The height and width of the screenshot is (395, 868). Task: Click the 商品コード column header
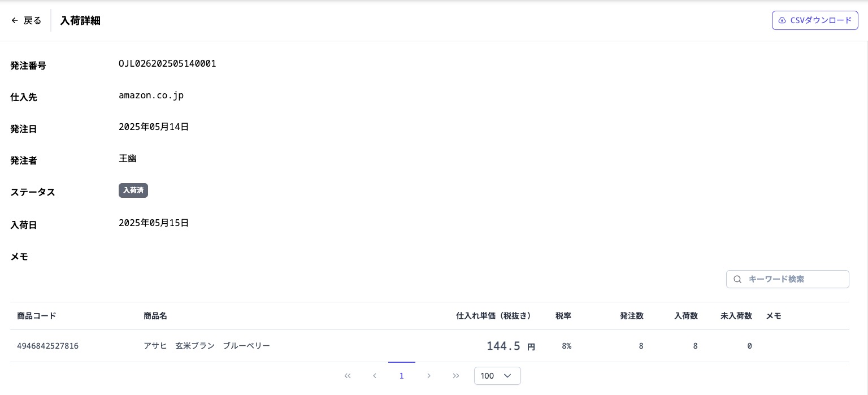37,316
